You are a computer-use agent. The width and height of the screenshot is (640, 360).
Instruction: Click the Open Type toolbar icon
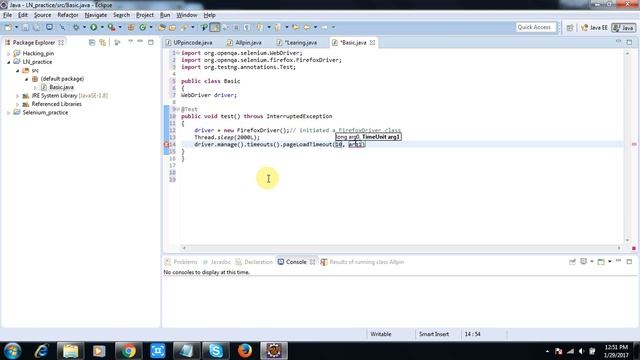coord(162,27)
